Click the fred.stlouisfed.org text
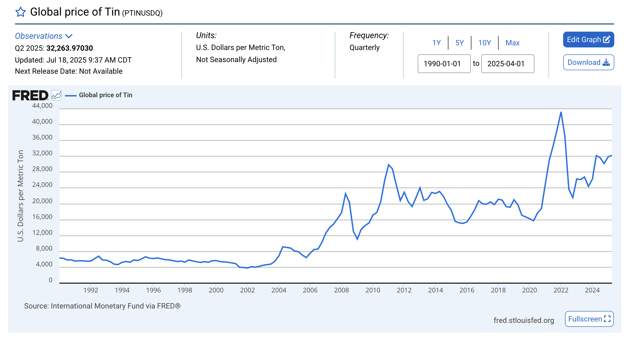 pos(523,320)
